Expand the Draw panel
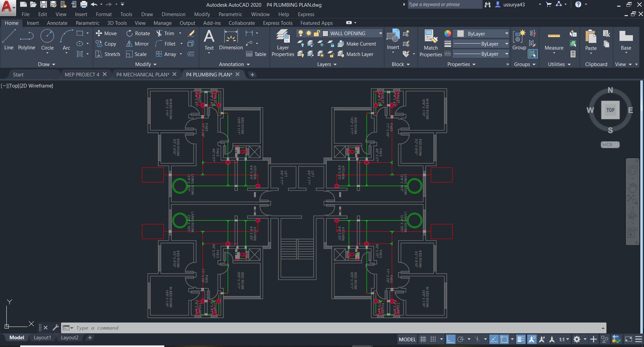Viewport: 644px width, 347px height. pos(47,64)
